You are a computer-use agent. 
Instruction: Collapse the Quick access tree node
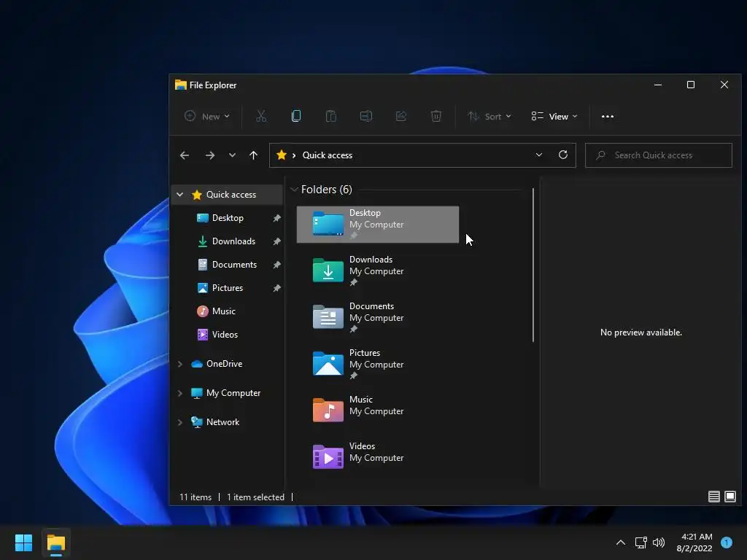[179, 194]
